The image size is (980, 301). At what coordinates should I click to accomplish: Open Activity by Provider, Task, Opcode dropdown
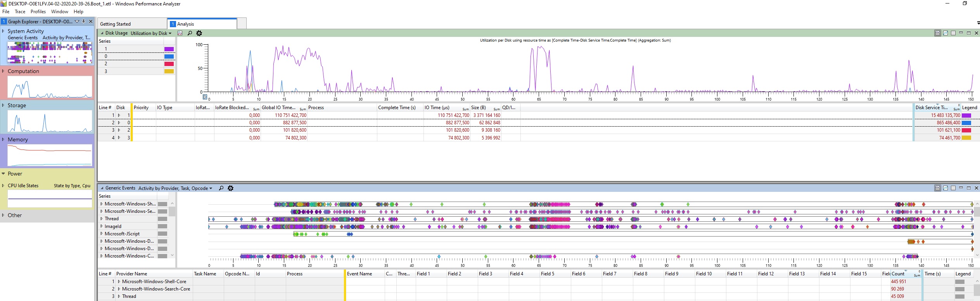(176, 188)
